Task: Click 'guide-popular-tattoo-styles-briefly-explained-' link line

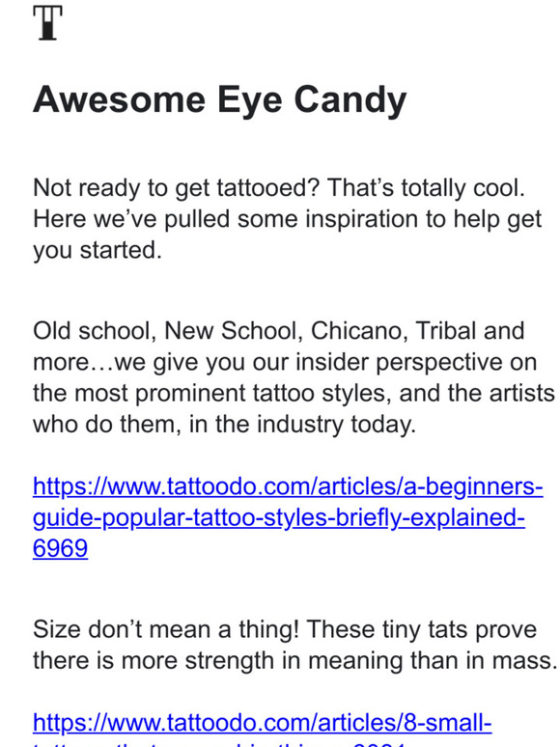Action: tap(279, 517)
